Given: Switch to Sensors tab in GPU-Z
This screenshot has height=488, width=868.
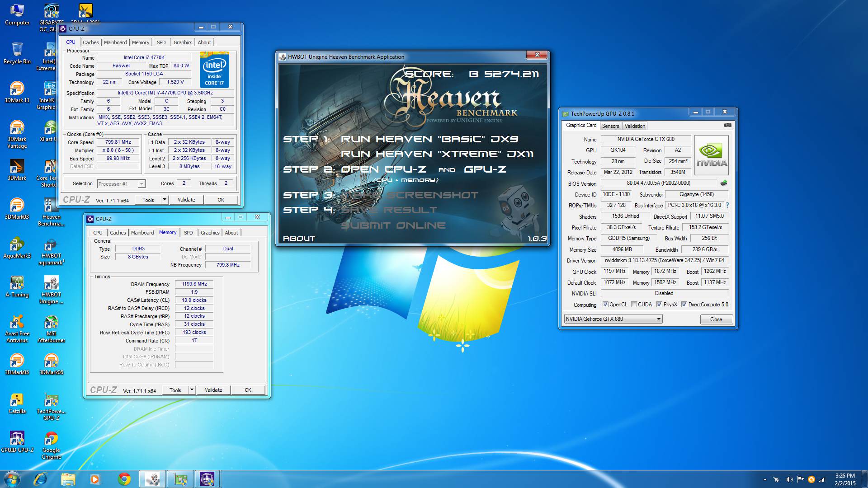Looking at the screenshot, I should 610,126.
